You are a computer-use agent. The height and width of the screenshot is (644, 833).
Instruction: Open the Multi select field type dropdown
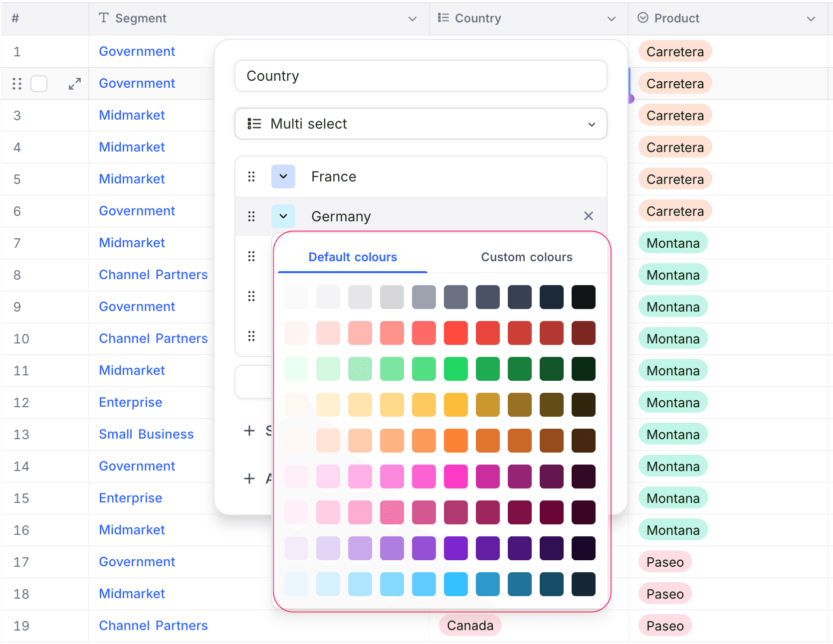420,124
